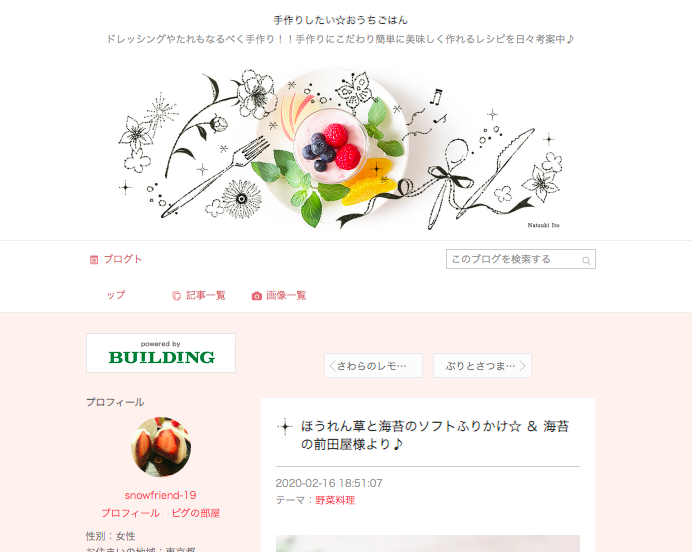Focus the このブログを検索する search field
692x552 pixels.
coord(521,259)
